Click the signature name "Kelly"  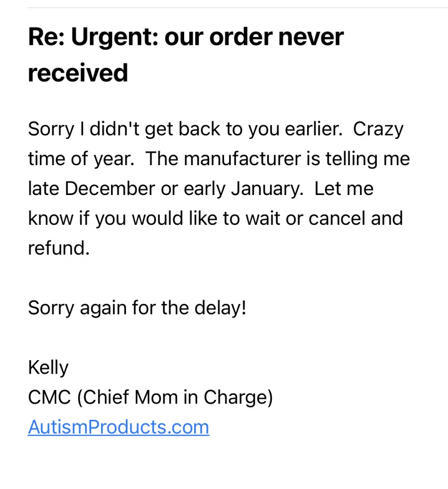tap(48, 368)
